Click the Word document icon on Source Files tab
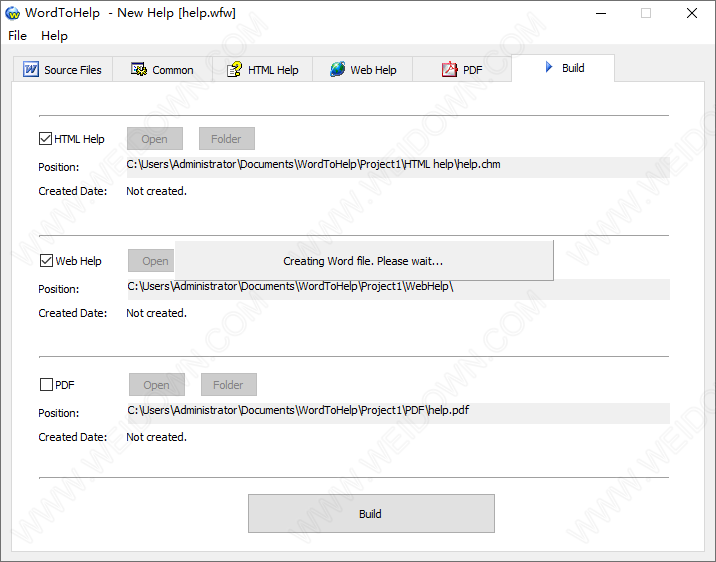Viewport: 716px width, 562px height. click(31, 69)
